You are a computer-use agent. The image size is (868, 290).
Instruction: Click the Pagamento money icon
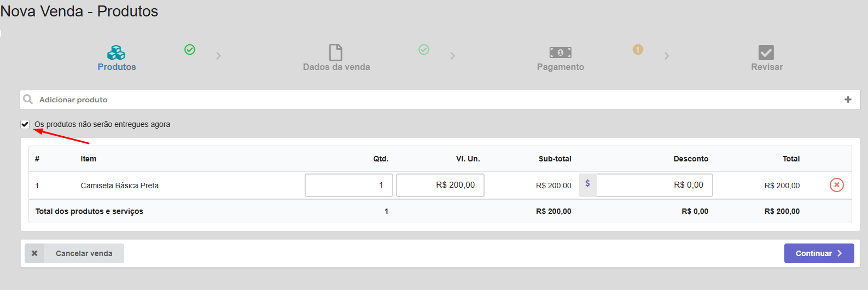[560, 53]
